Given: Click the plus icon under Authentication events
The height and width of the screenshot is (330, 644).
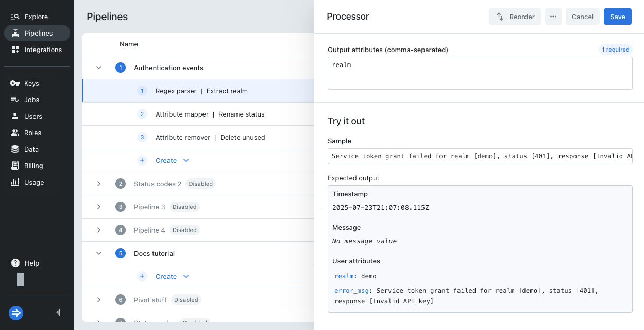Looking at the screenshot, I should pyautogui.click(x=142, y=160).
